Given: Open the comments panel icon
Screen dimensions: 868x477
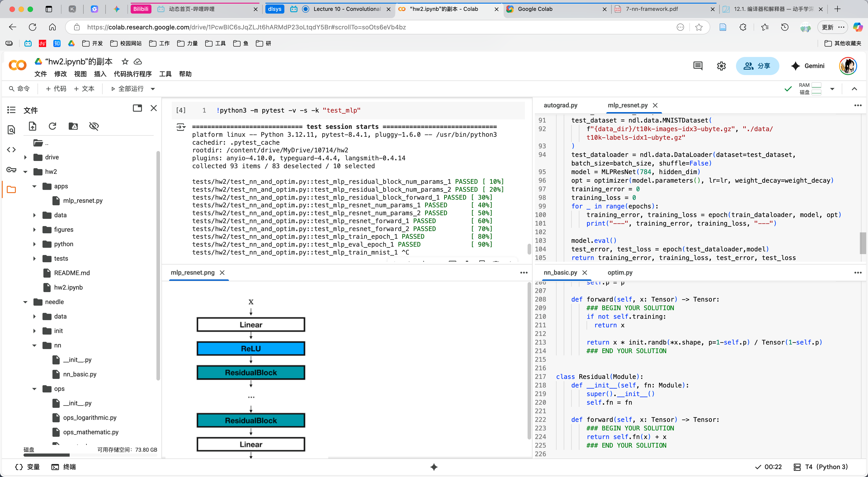Looking at the screenshot, I should (x=698, y=66).
